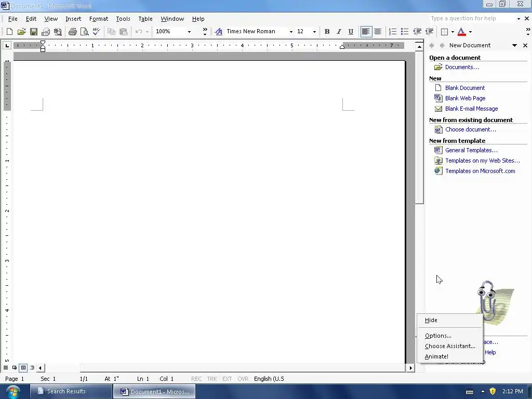
Task: Toggle Italic formatting
Action: (339, 32)
